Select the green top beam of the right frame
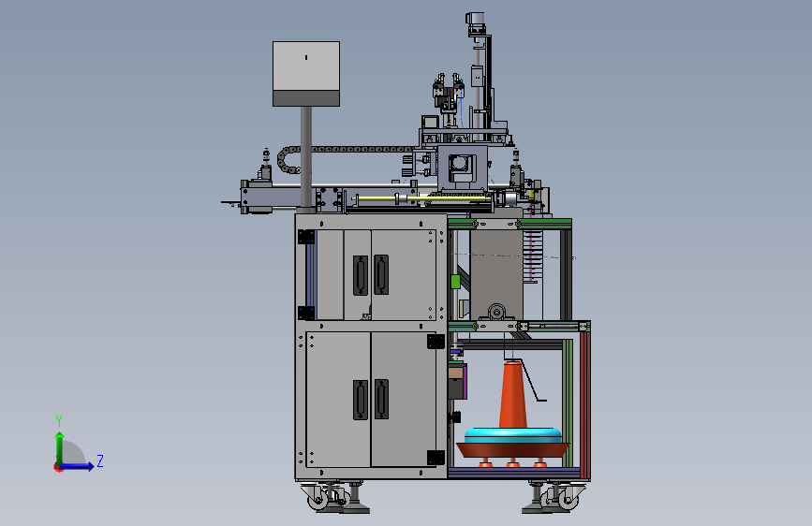The height and width of the screenshot is (526, 812). tap(509, 224)
